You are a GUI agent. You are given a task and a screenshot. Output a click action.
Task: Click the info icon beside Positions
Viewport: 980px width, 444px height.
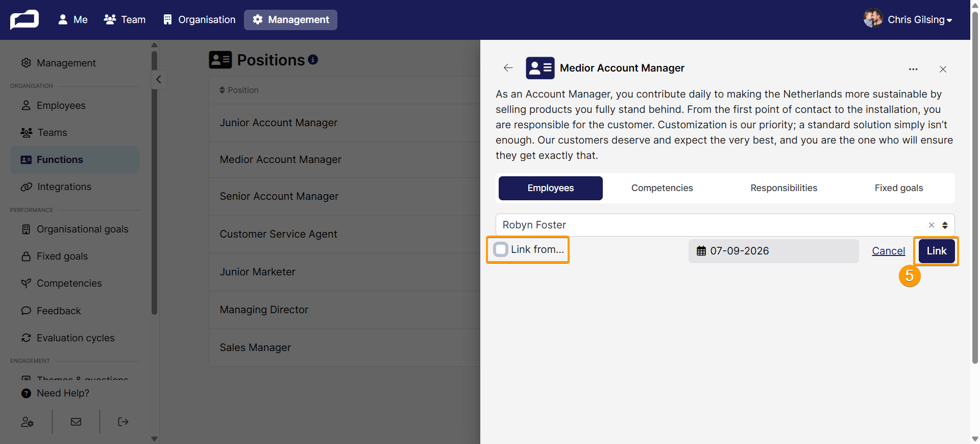pyautogui.click(x=313, y=60)
